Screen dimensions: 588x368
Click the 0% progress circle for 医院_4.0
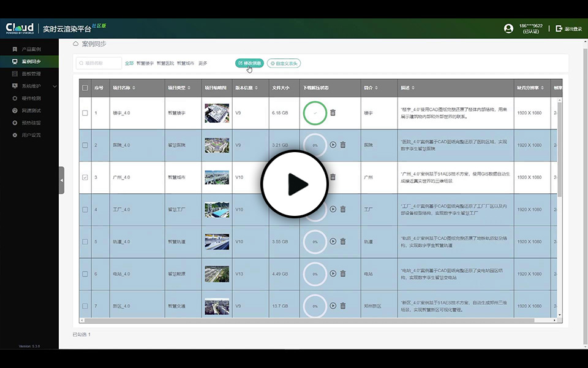click(315, 145)
